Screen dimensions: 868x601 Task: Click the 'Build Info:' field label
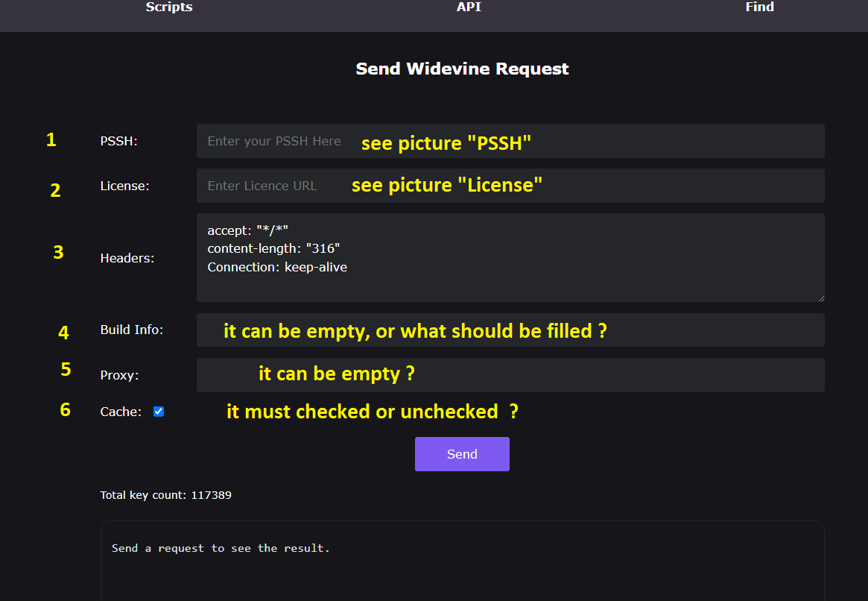(132, 330)
